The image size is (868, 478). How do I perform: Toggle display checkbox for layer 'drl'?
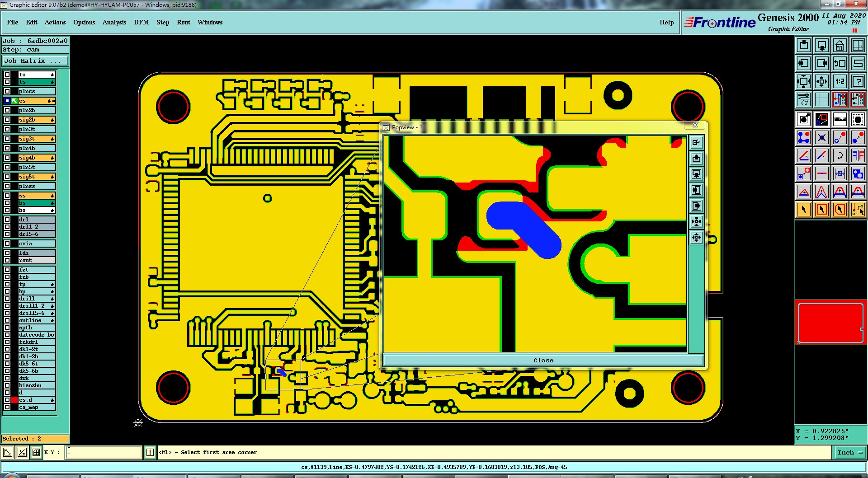pos(7,220)
